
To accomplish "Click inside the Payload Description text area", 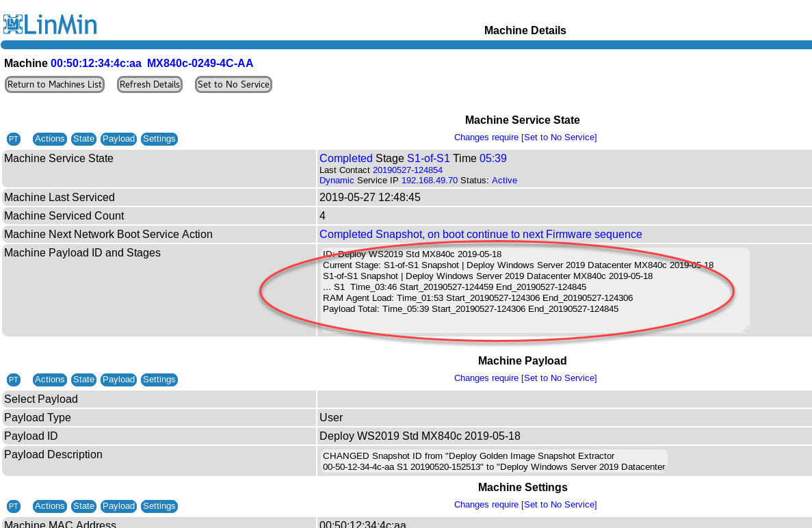I will coord(493,461).
